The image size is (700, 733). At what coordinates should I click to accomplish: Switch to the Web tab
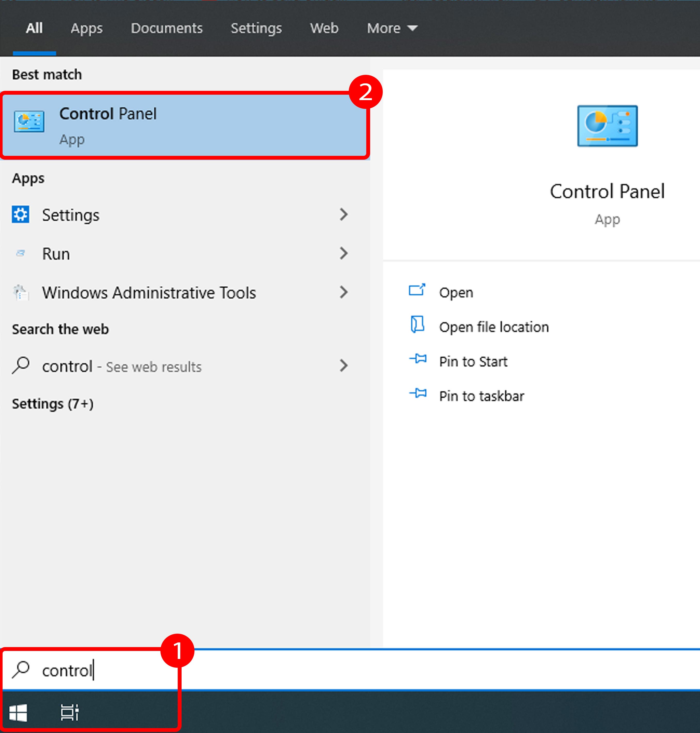click(x=324, y=28)
